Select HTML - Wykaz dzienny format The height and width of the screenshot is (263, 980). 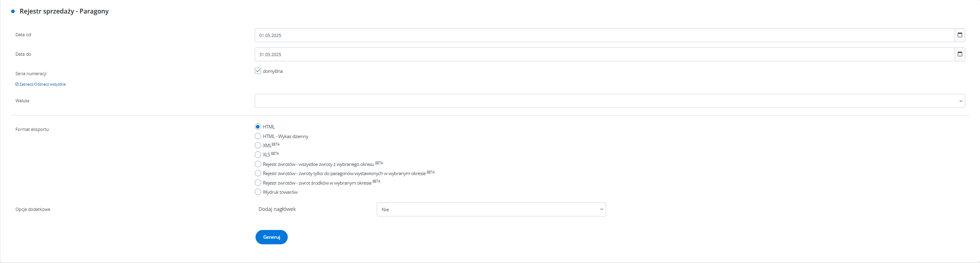click(x=258, y=136)
